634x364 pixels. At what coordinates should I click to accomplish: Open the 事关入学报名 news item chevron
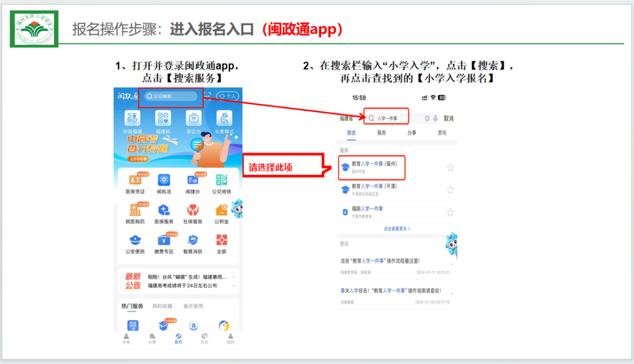tap(451, 294)
